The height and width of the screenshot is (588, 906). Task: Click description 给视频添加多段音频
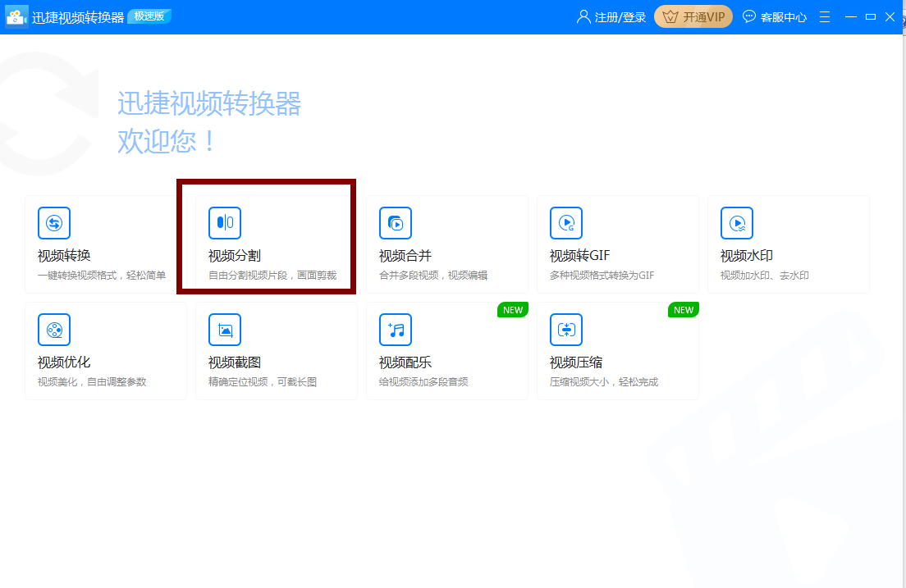(423, 382)
